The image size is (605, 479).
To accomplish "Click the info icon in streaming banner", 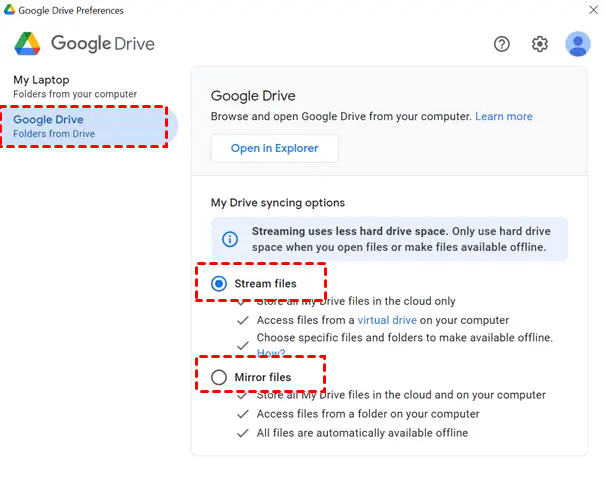I will [x=230, y=239].
